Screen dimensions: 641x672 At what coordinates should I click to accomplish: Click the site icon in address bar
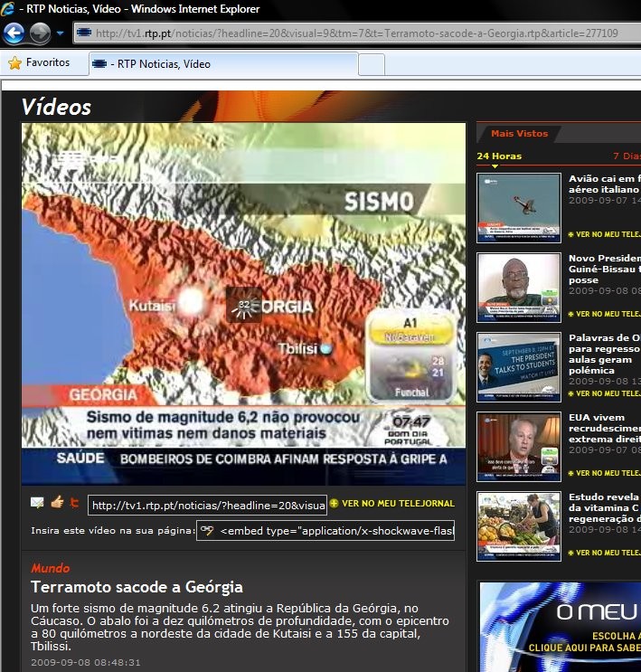point(84,33)
